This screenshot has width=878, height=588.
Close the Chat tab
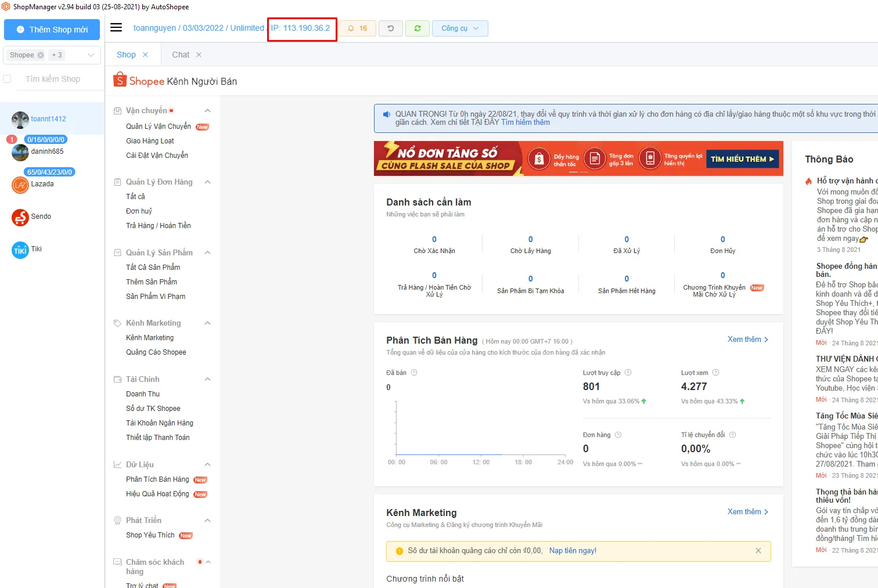tap(199, 55)
